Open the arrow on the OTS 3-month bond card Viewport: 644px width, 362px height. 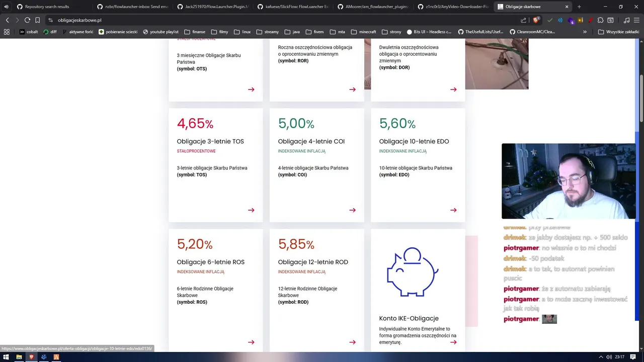click(251, 89)
